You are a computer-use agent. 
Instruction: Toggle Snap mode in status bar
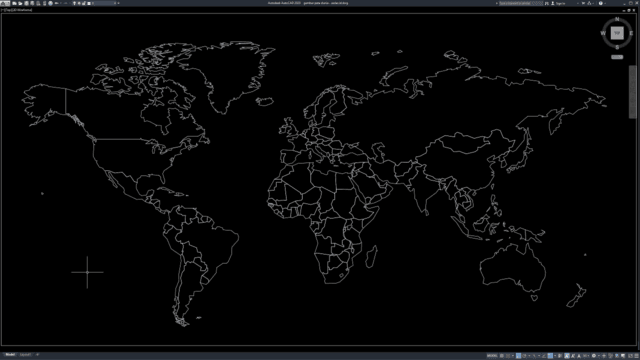(508, 356)
